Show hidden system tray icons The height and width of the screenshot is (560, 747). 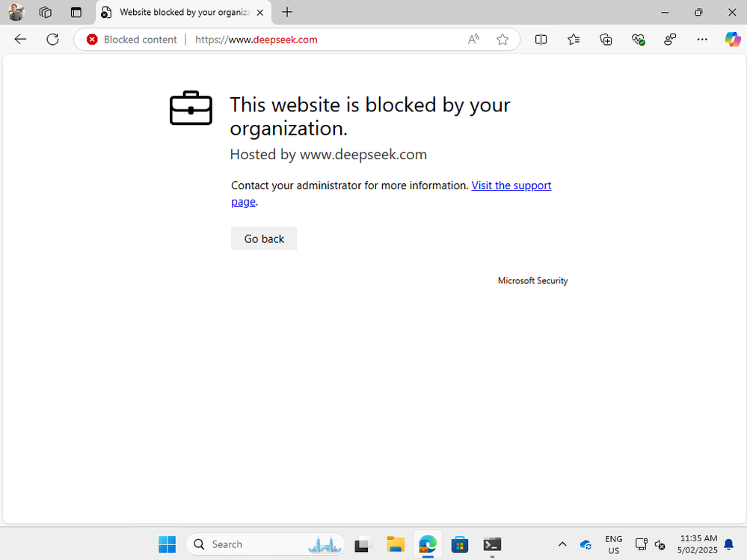(562, 544)
